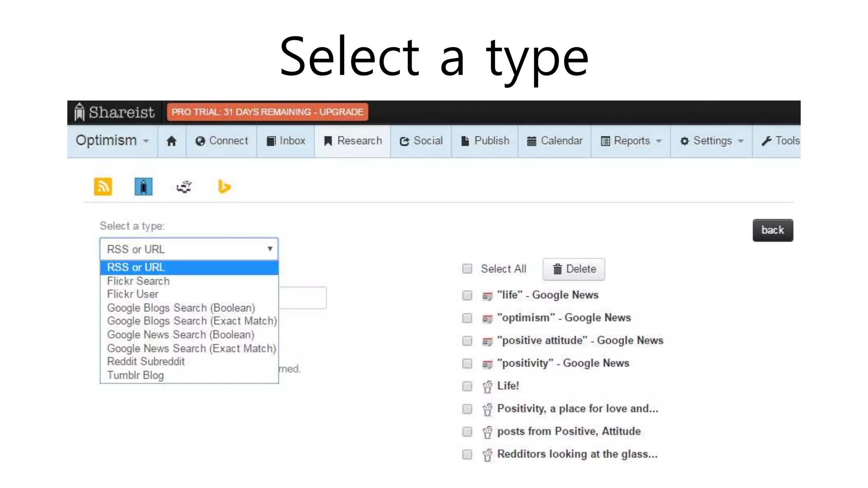Screen dimensions: 868x488
Task: Choose Flickr Search from the list
Action: coord(189,281)
